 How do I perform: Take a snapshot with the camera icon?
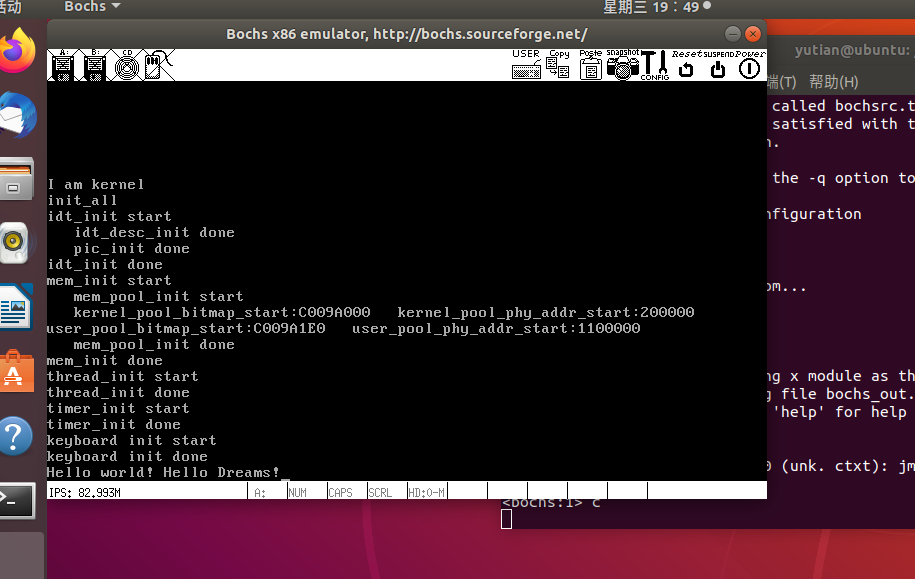point(623,65)
